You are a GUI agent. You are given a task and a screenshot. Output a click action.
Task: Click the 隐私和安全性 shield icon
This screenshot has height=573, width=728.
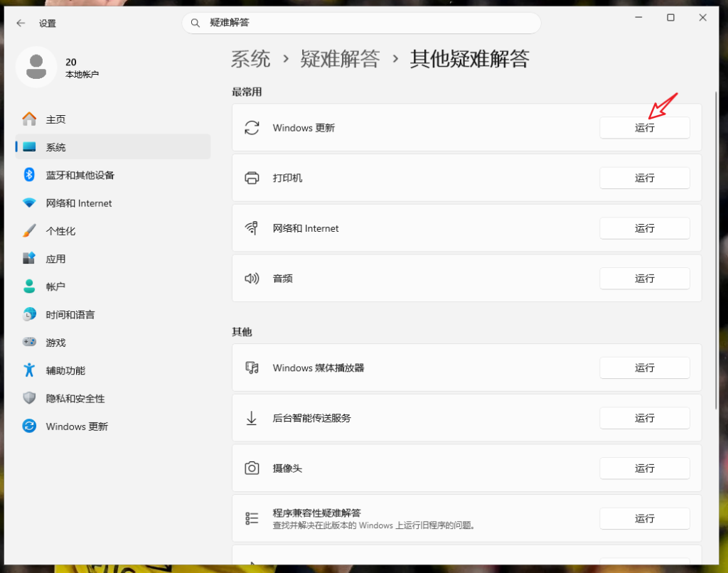tap(29, 398)
